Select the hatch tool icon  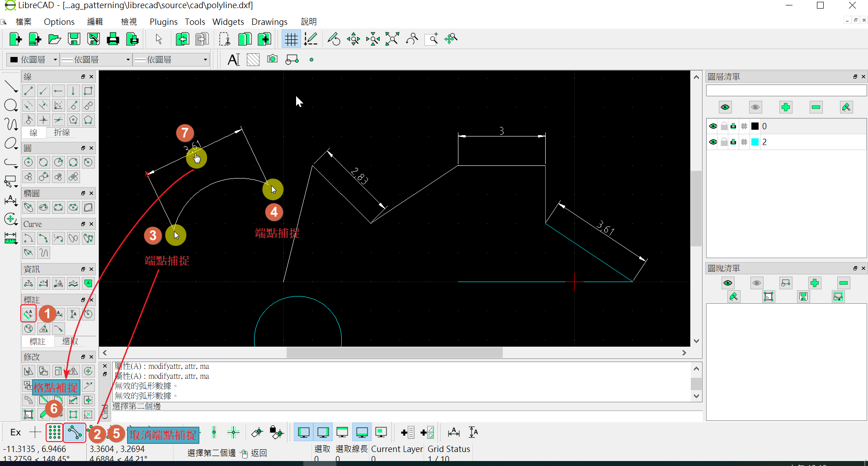pos(253,60)
